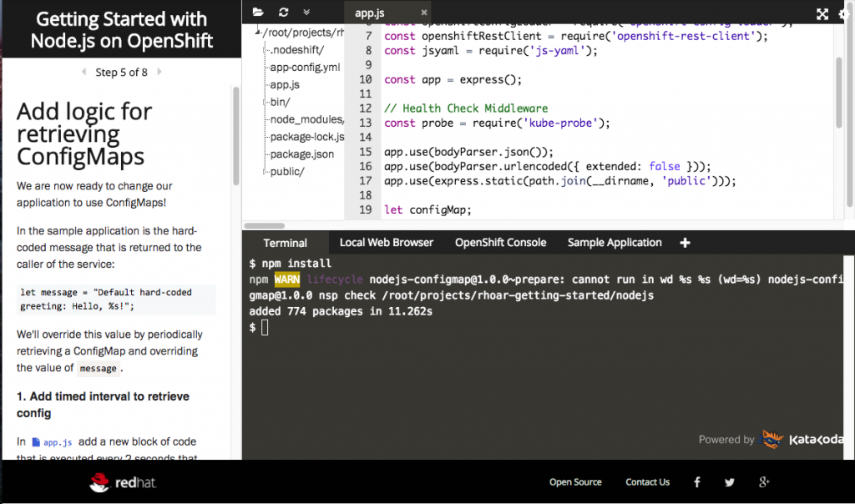Open Red Hat Google Plus icon
Image resolution: width=855 pixels, height=504 pixels.
coord(763,482)
